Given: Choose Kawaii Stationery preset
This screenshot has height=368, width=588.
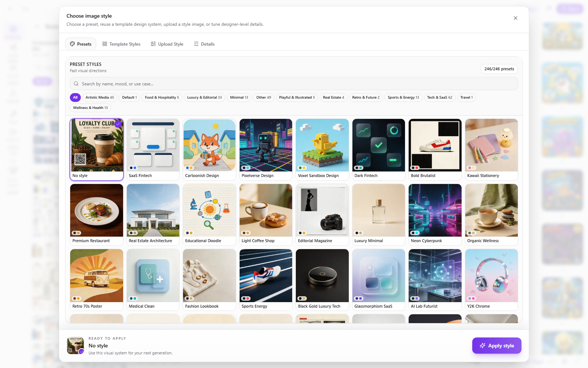Looking at the screenshot, I should click(491, 149).
